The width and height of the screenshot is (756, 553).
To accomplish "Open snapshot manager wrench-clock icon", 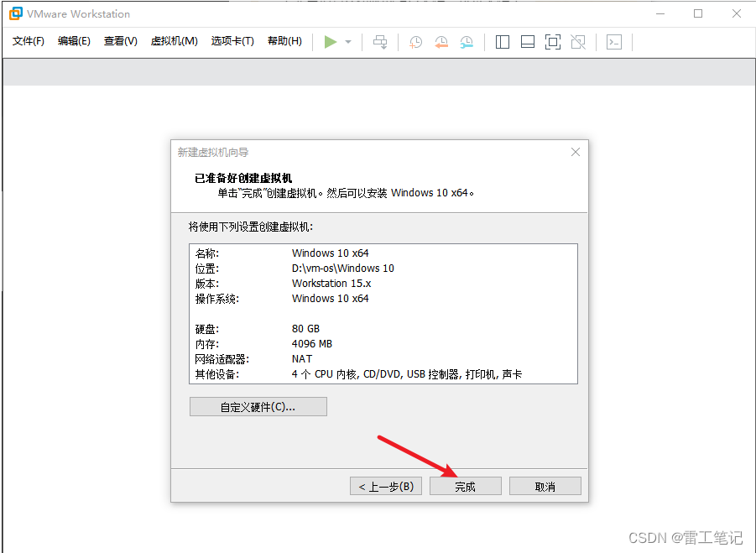I will point(467,42).
